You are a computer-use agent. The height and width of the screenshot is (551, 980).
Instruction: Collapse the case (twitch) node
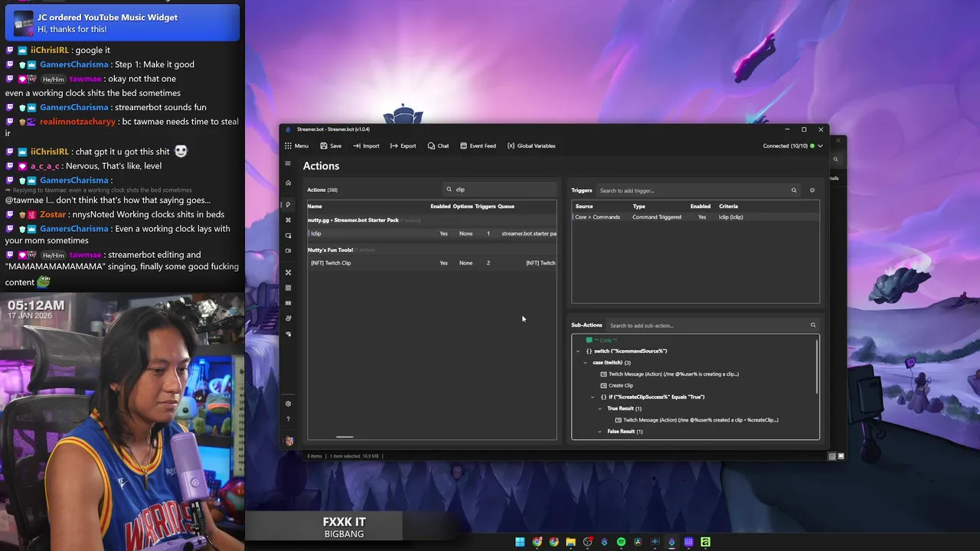point(585,363)
